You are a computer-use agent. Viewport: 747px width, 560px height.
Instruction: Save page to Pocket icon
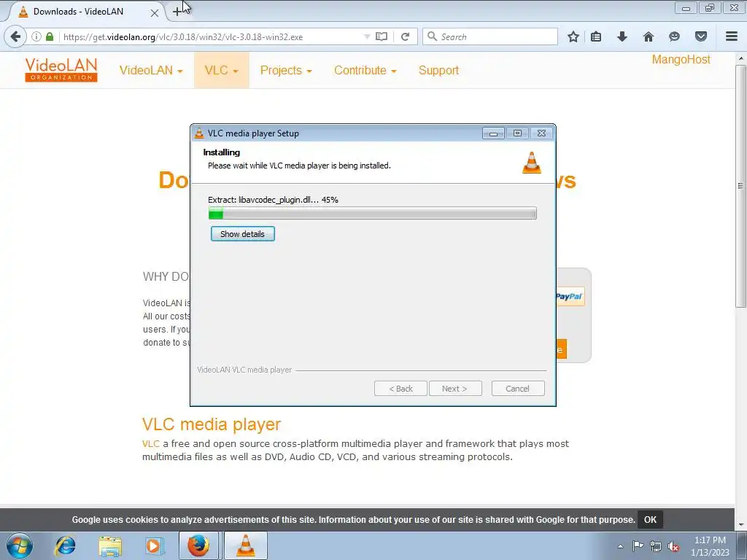tap(700, 36)
